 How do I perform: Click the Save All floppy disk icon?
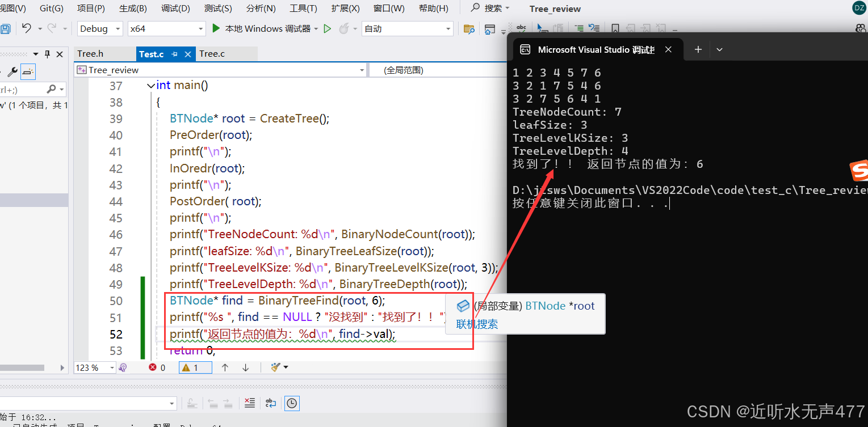[5, 29]
